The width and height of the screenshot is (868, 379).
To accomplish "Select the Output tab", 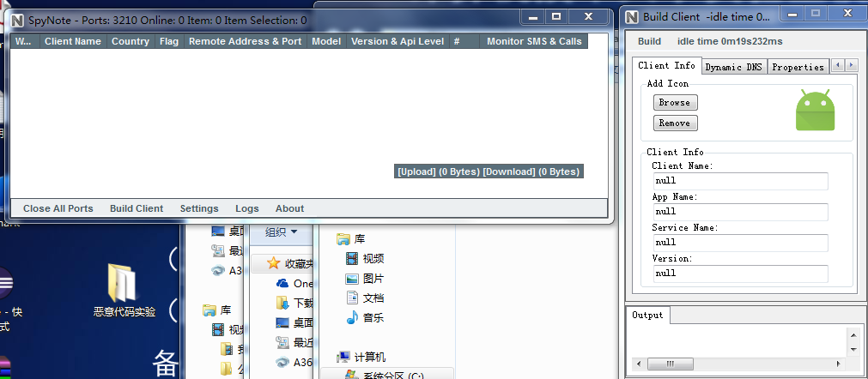I will (647, 315).
